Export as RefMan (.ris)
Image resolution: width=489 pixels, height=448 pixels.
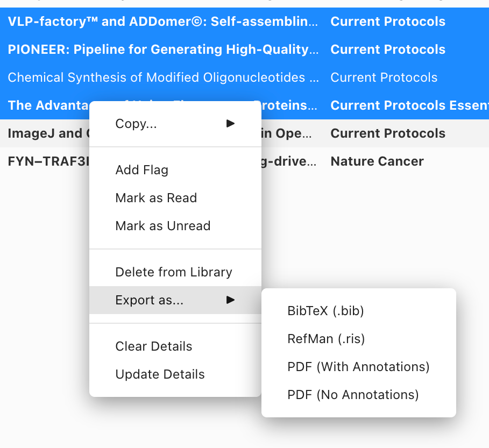coord(326,339)
